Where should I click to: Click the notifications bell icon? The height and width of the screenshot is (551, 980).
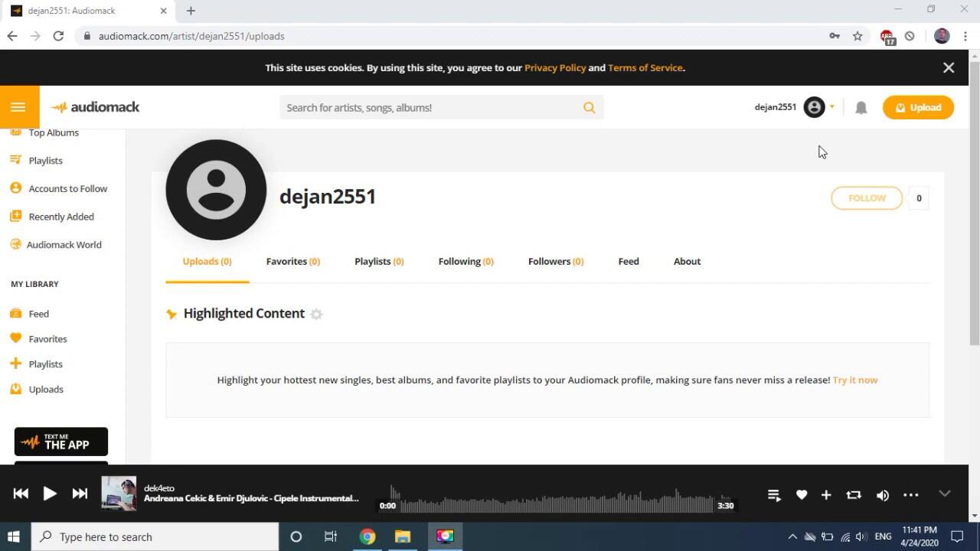pyautogui.click(x=861, y=108)
